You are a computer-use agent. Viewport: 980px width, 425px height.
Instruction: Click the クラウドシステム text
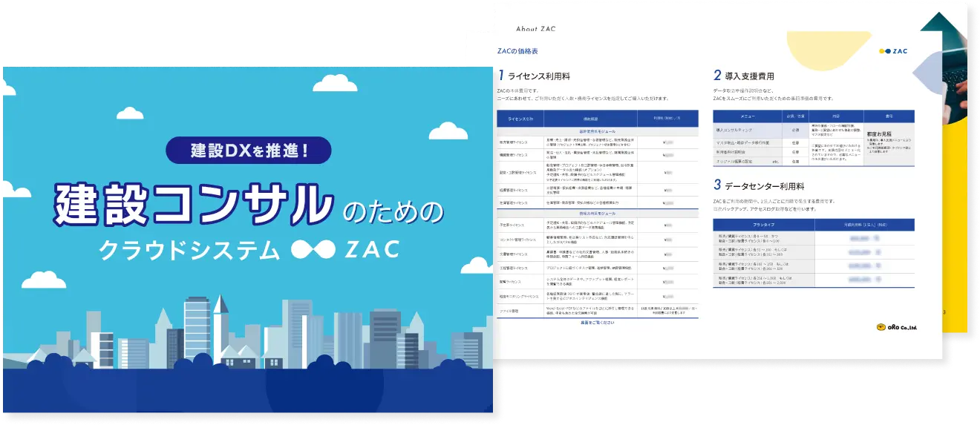190,250
